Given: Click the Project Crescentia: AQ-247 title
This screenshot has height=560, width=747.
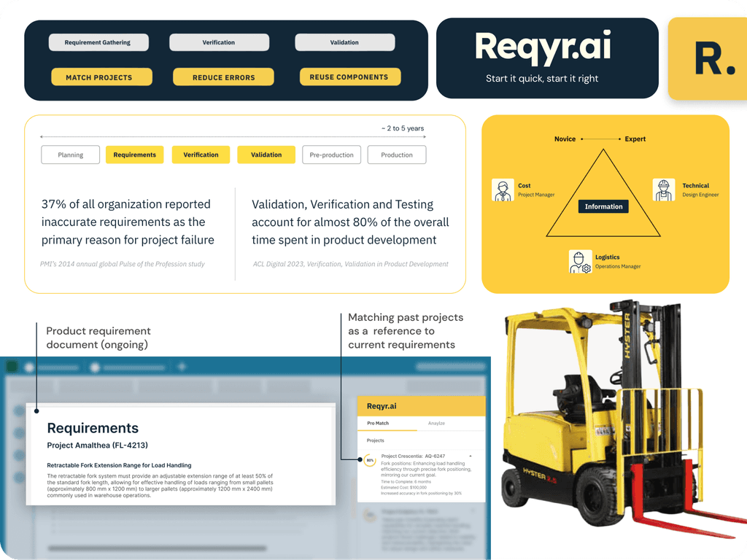Looking at the screenshot, I should coord(413,456).
